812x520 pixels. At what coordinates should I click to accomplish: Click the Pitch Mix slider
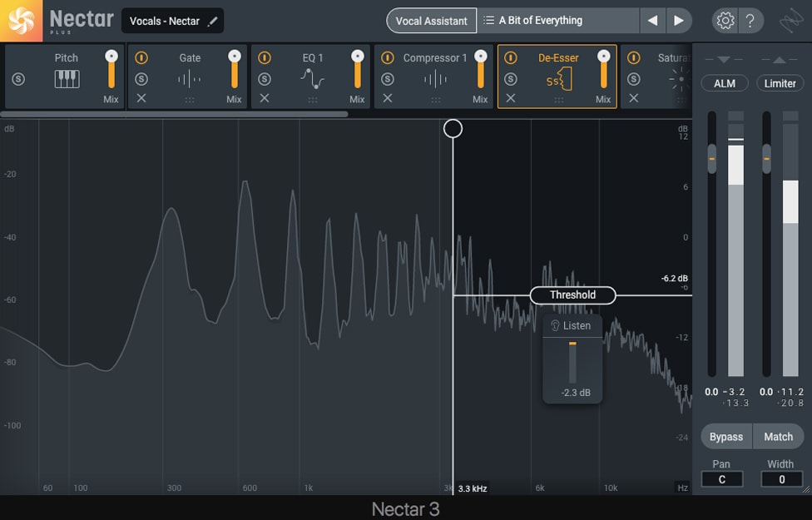[111, 69]
